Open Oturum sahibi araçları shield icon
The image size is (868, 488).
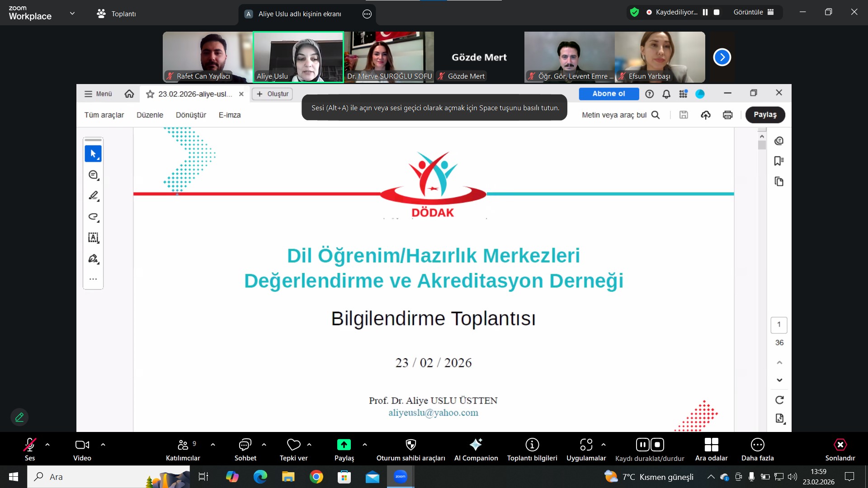410,446
